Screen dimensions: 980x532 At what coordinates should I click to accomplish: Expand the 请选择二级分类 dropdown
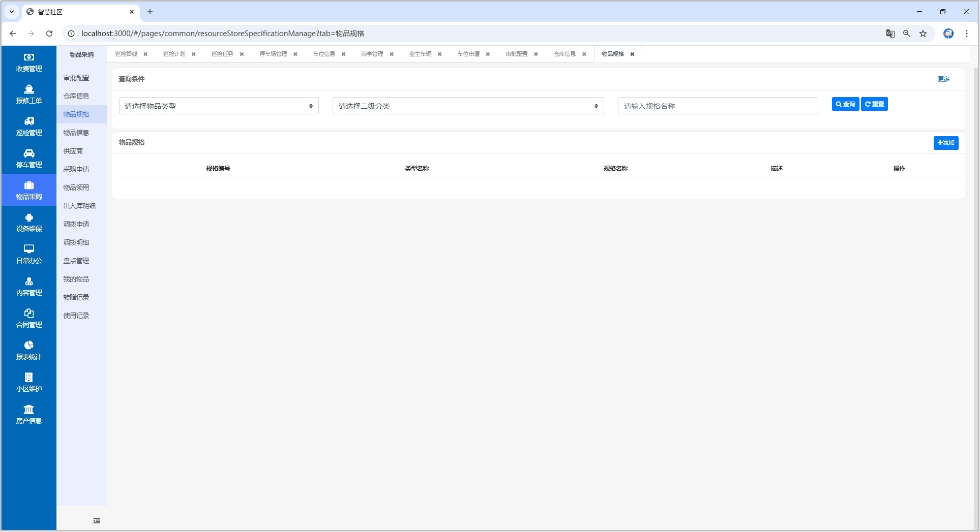[468, 106]
